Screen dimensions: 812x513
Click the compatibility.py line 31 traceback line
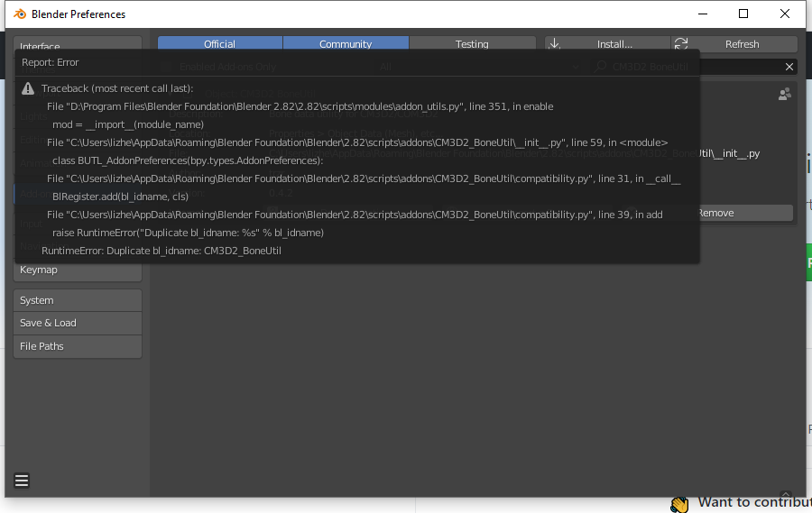[364, 179]
